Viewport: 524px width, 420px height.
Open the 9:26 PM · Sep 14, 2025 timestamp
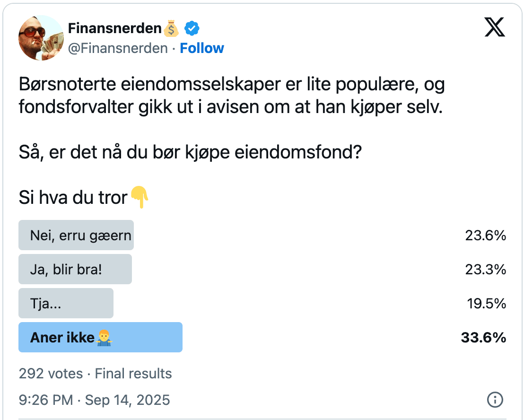(x=94, y=400)
